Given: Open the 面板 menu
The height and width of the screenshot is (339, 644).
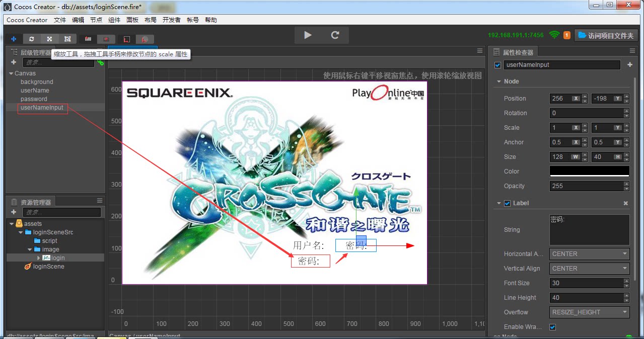Looking at the screenshot, I should point(132,20).
